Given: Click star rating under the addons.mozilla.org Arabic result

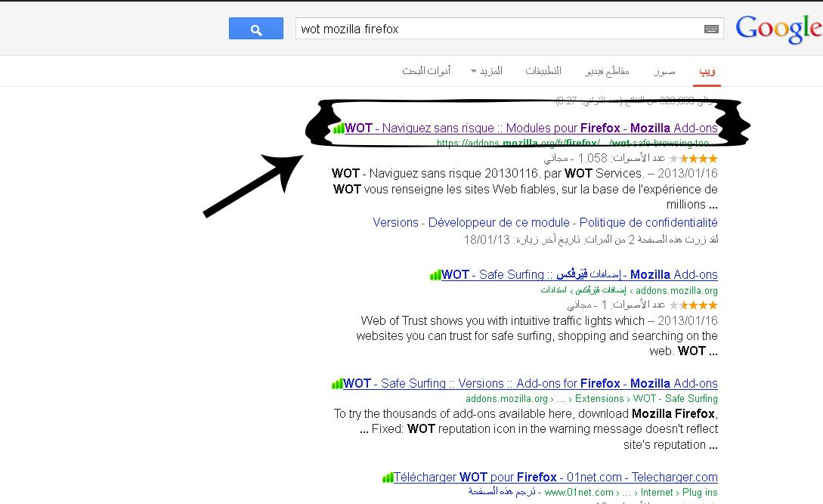Looking at the screenshot, I should [x=693, y=305].
